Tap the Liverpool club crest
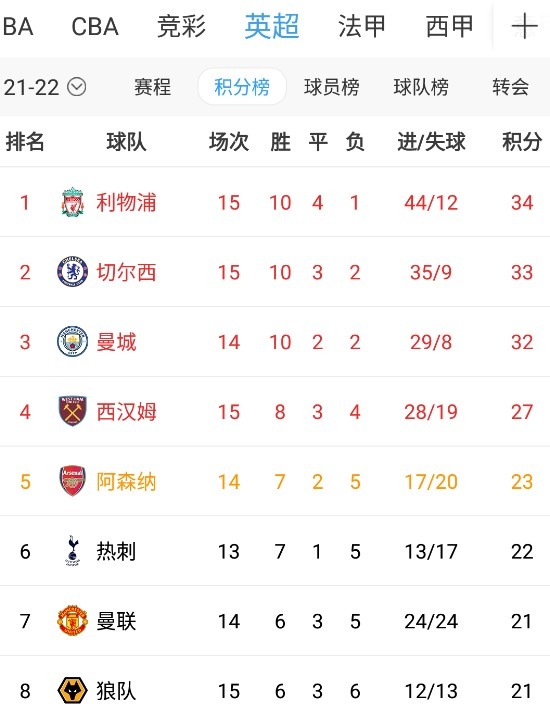This screenshot has width=550, height=713. tap(72, 202)
